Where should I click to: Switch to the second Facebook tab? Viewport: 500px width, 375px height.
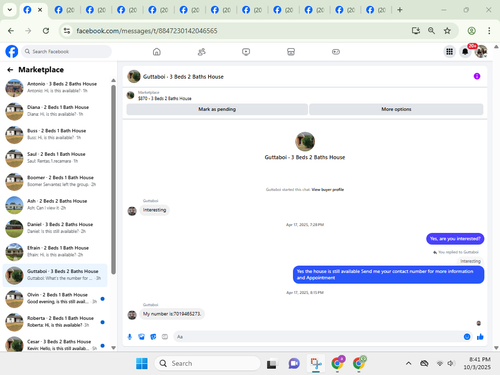coord(65,10)
